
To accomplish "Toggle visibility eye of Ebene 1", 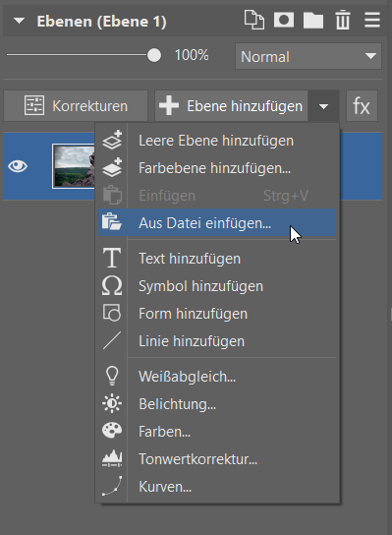I will click(18, 166).
